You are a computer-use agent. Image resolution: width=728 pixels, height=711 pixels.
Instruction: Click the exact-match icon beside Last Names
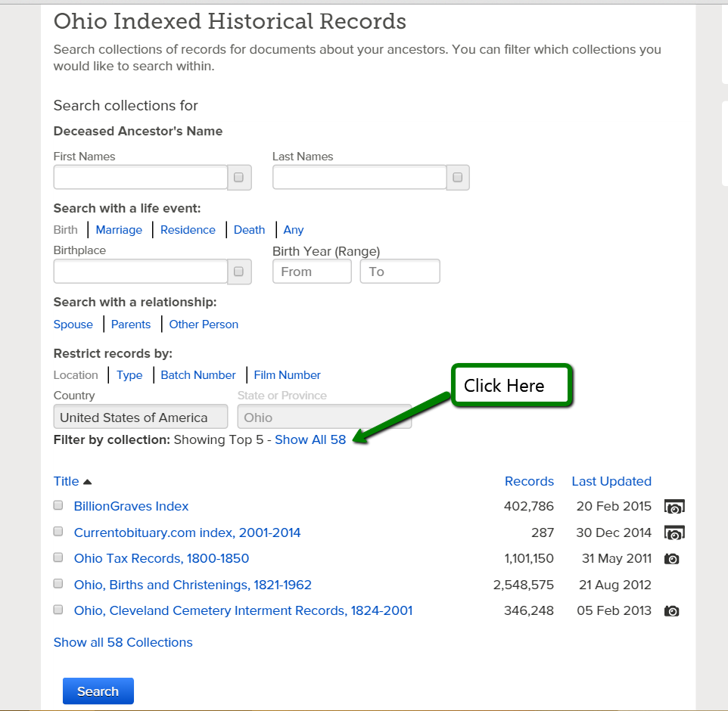(457, 177)
